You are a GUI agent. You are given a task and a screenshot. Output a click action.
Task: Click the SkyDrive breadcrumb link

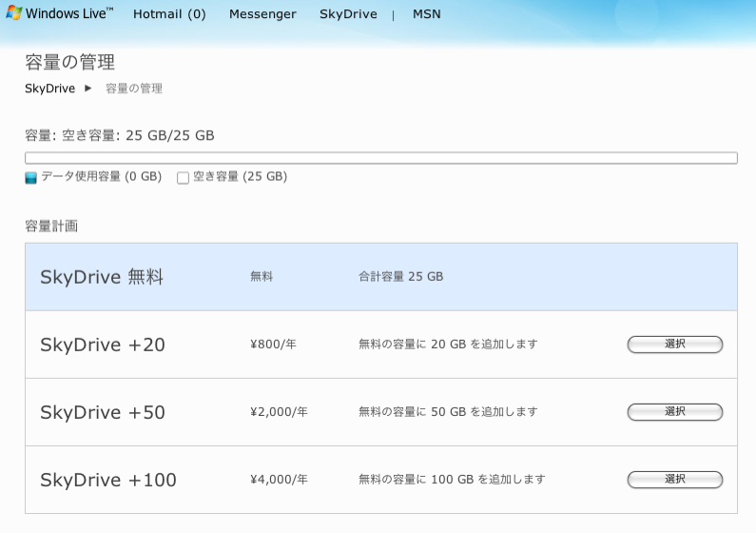click(50, 89)
